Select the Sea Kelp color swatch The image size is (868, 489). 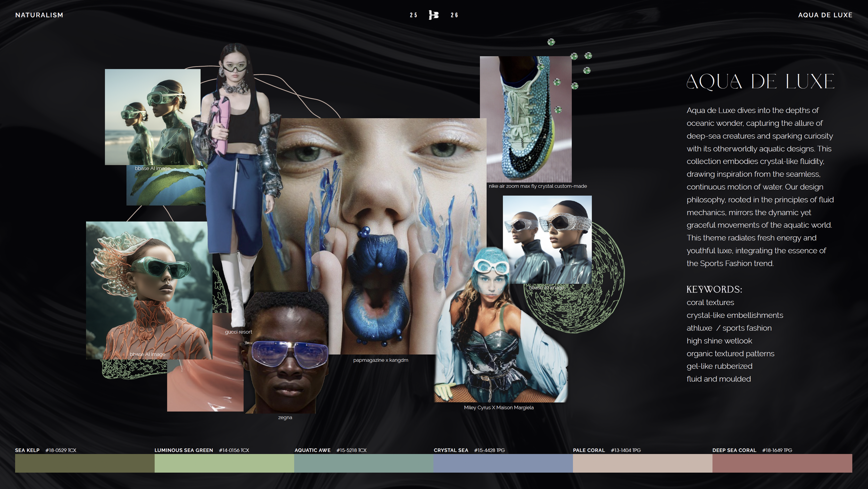point(85,463)
